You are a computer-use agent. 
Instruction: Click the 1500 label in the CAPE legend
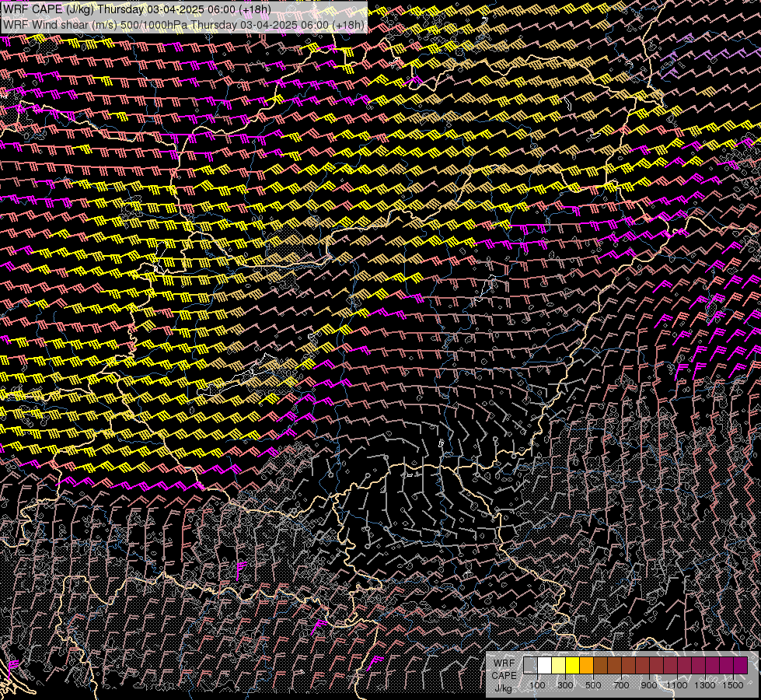(x=733, y=685)
